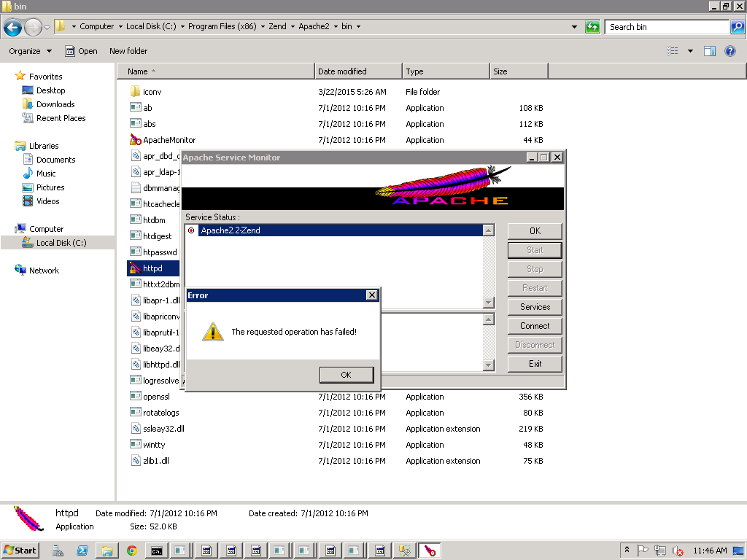Dismiss the Error dialog with OK

pos(347,375)
